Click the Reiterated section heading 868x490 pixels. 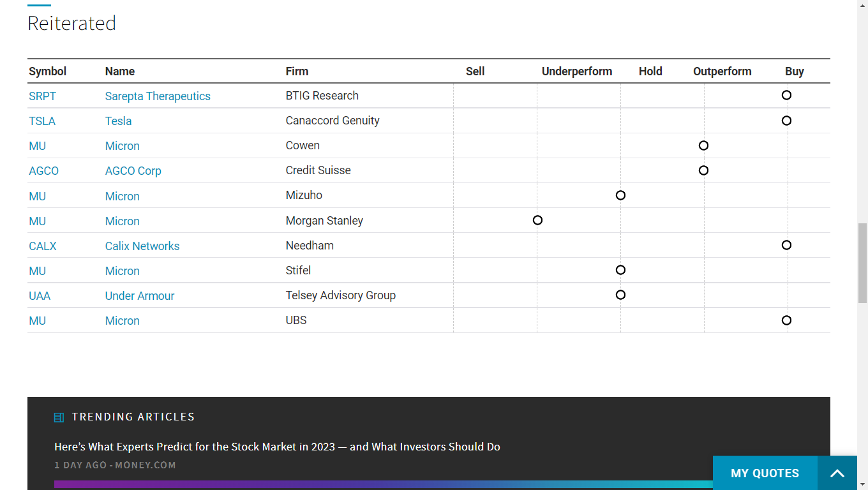71,23
